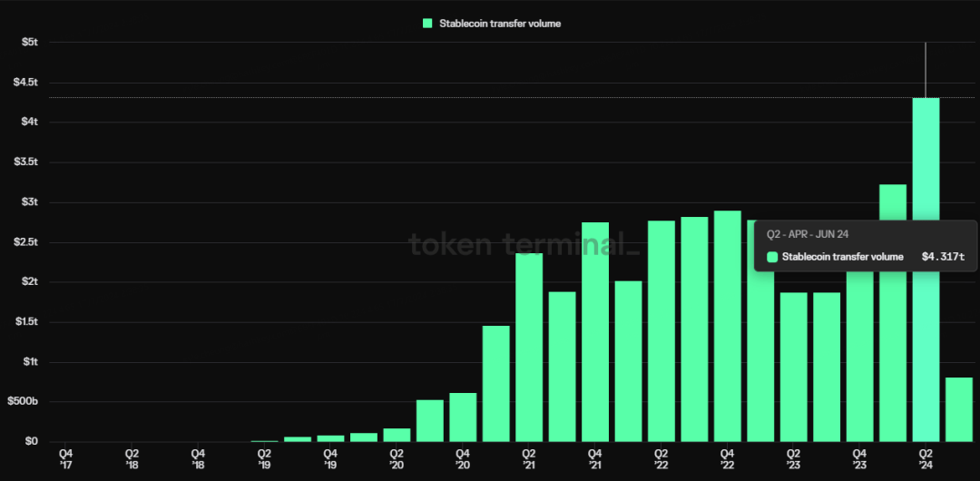Select the Q4 '20 bar
Viewport: 980px width, 481px height.
[463, 417]
